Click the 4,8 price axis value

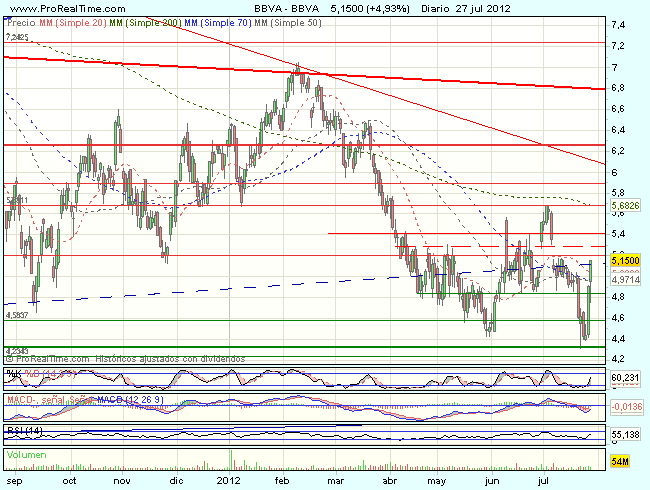pos(617,297)
